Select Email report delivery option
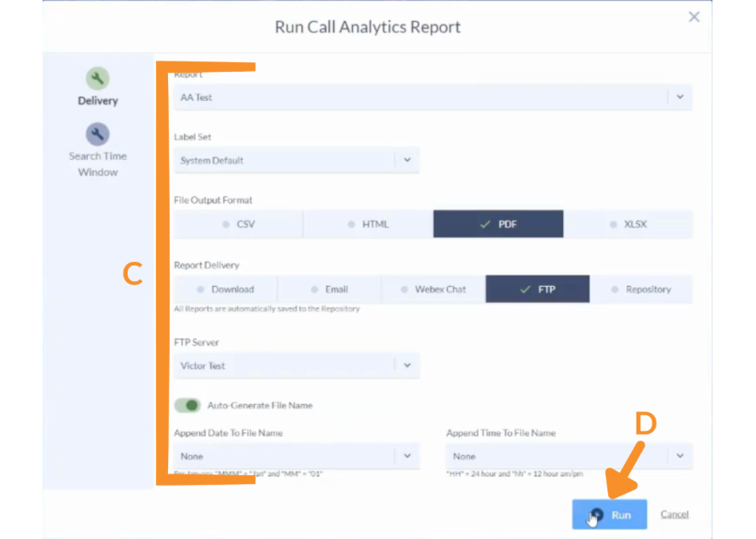Image resolution: width=756 pixels, height=539 pixels. click(330, 289)
